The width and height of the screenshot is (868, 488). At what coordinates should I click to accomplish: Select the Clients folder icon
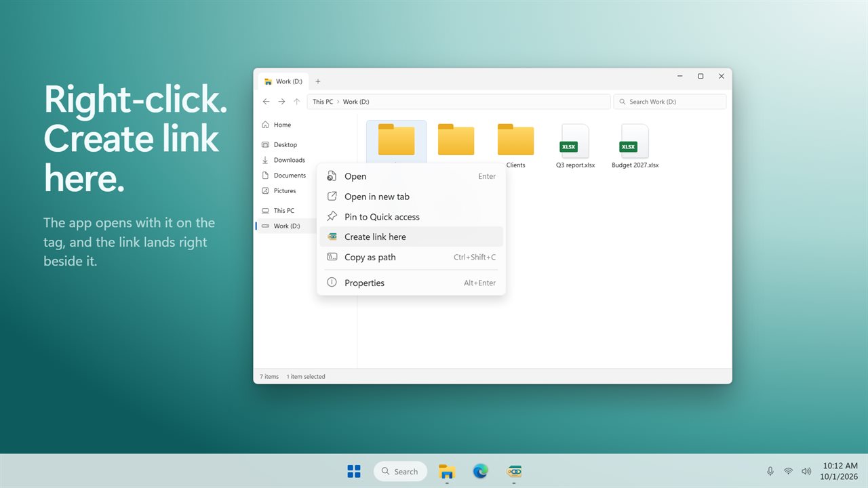pyautogui.click(x=515, y=140)
